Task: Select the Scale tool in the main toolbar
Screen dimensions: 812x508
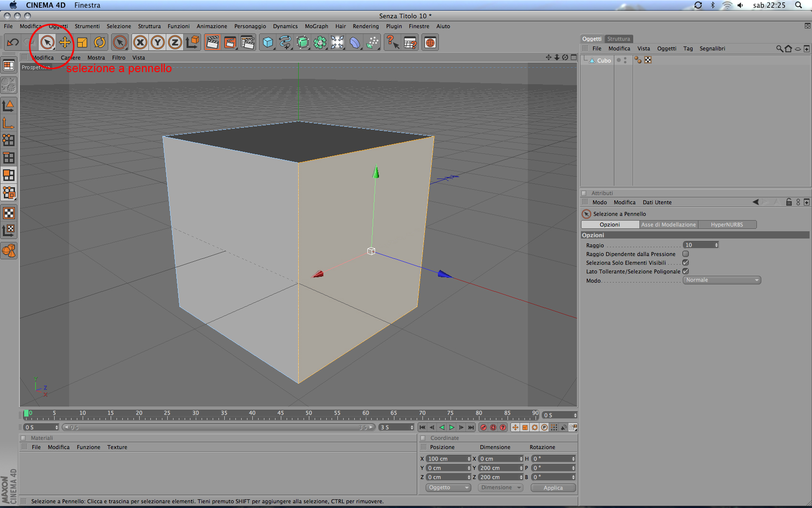Action: pyautogui.click(x=82, y=43)
